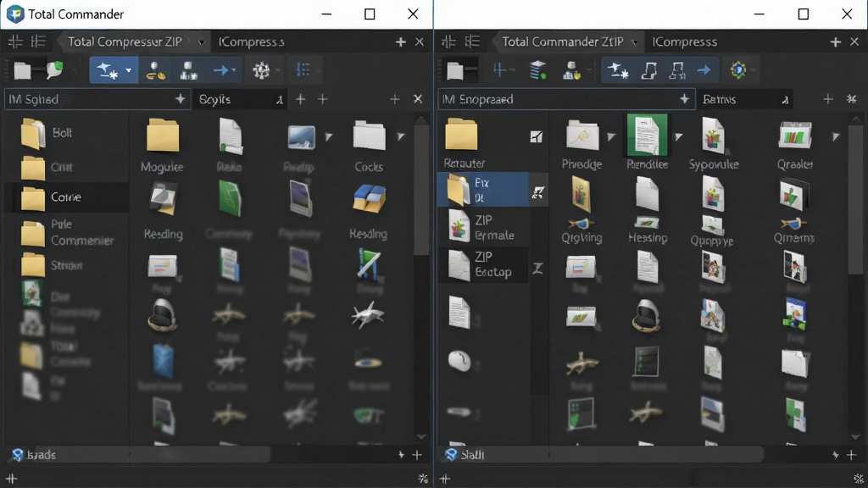Image resolution: width=868 pixels, height=488 pixels.
Task: Expand the arrow next to the Pvedrp image
Action: coord(329,136)
